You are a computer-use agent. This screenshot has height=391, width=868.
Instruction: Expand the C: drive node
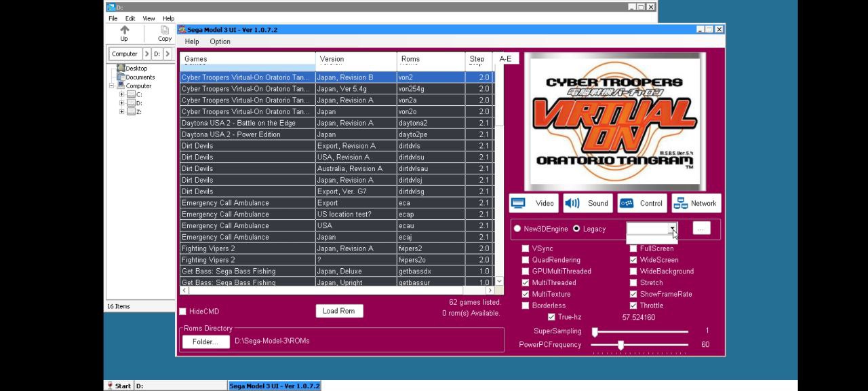coord(122,95)
